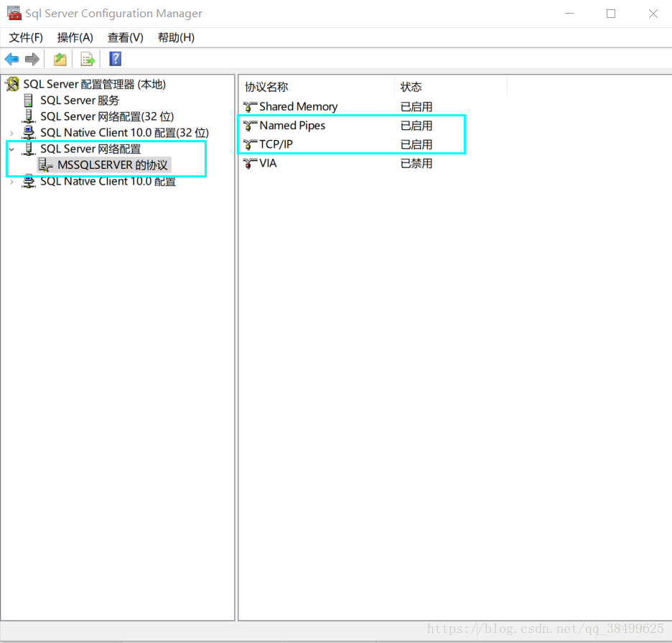Image resolution: width=672 pixels, height=643 pixels.
Task: Select the Shared Memory protocol row
Action: (x=298, y=106)
